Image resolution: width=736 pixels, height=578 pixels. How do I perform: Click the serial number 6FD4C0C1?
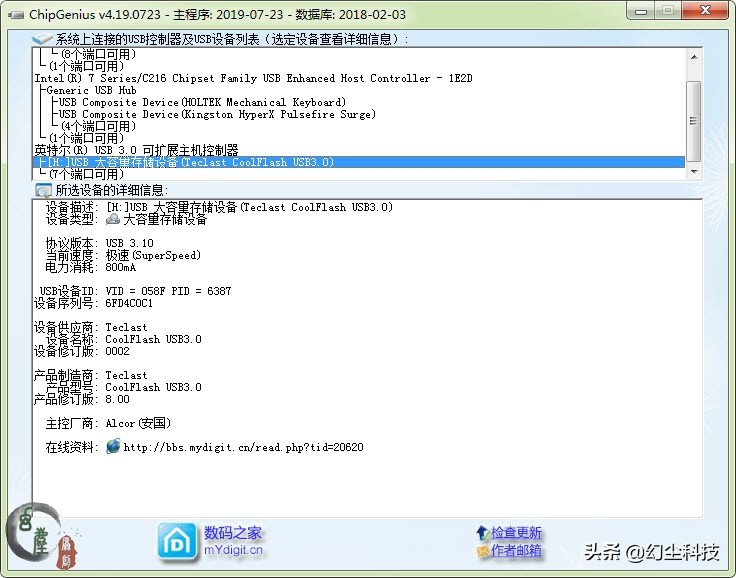129,303
